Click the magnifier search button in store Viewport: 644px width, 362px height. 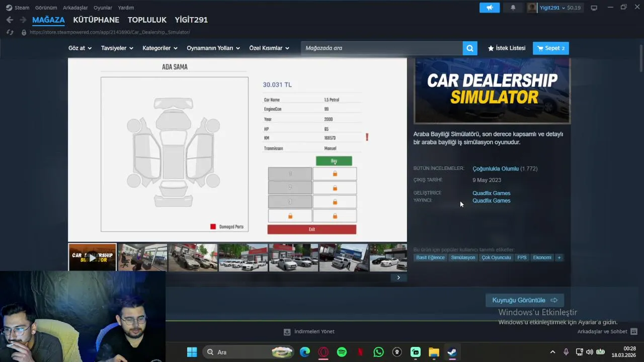(469, 48)
